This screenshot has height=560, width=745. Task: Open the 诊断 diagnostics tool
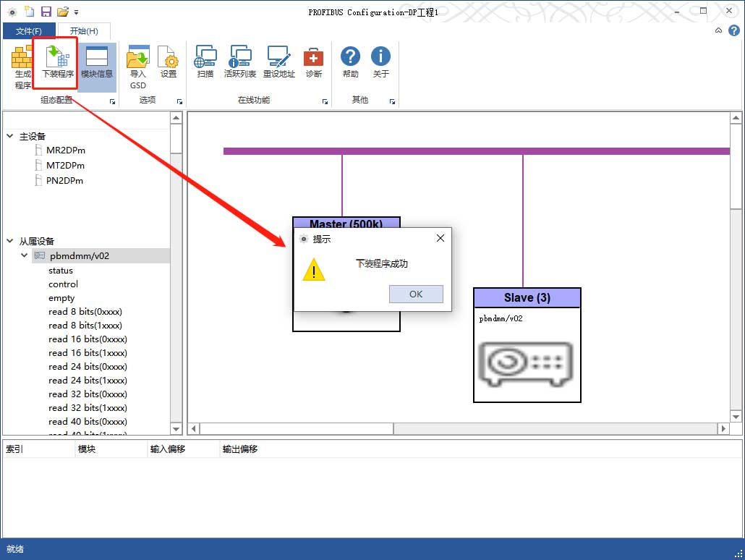click(x=313, y=64)
